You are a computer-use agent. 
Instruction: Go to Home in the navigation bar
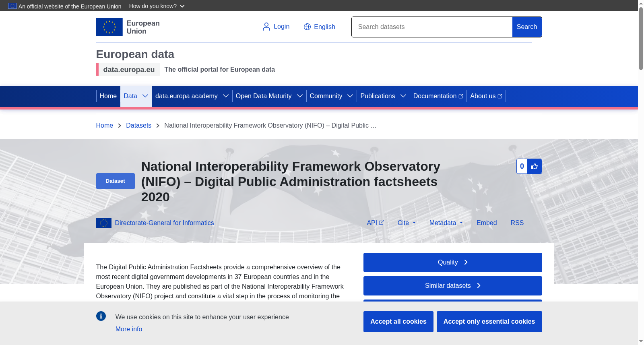108,96
